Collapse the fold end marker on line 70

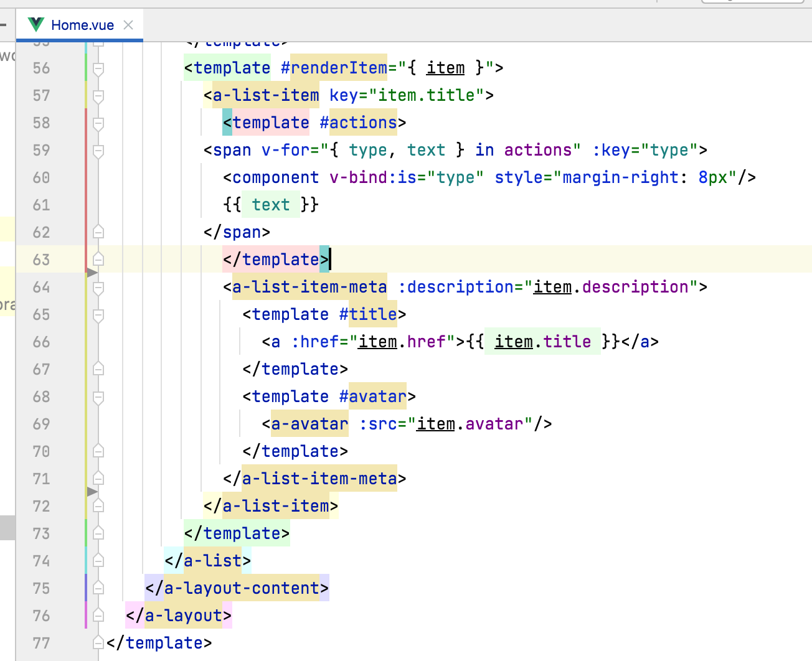pyautogui.click(x=98, y=451)
